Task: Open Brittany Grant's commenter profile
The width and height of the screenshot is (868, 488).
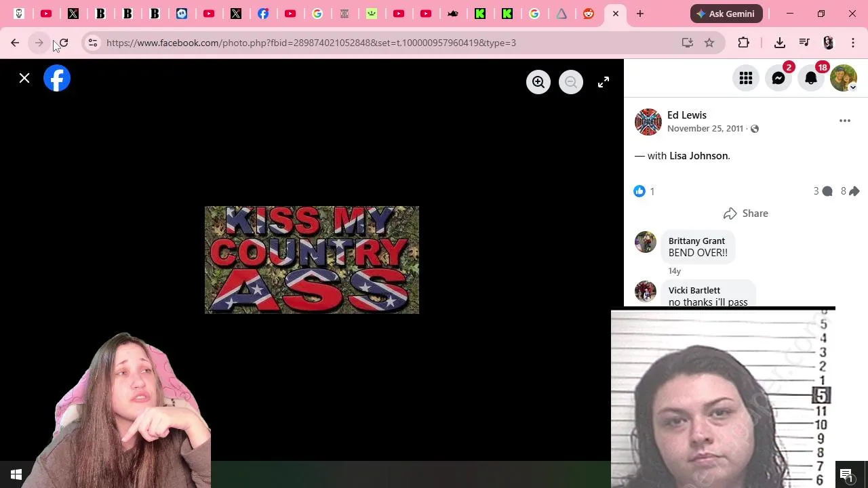Action: 696,241
